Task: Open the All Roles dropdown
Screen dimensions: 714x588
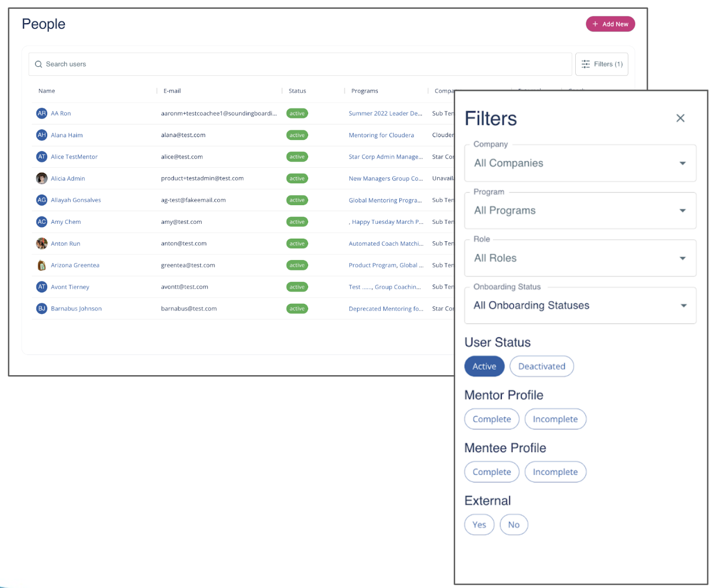Action: (580, 258)
